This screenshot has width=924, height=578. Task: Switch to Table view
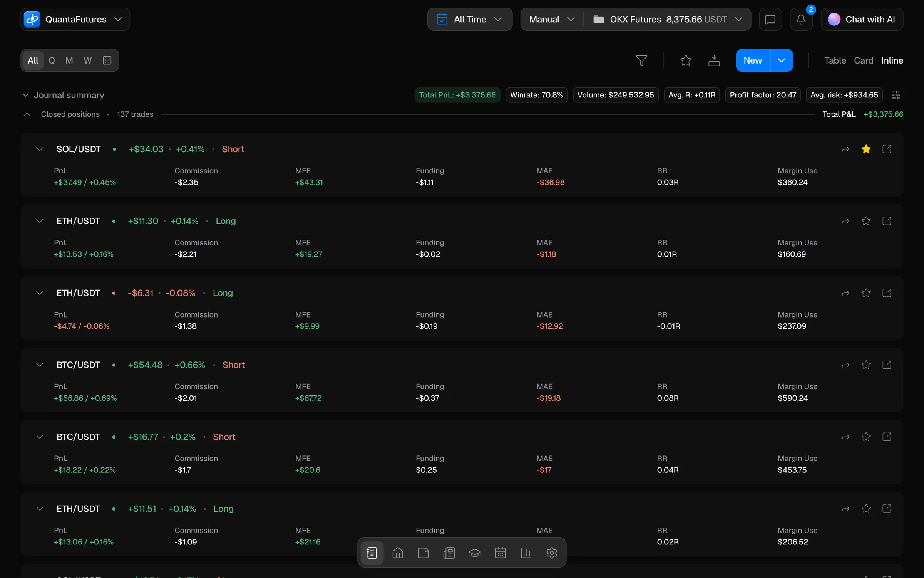[x=835, y=60]
